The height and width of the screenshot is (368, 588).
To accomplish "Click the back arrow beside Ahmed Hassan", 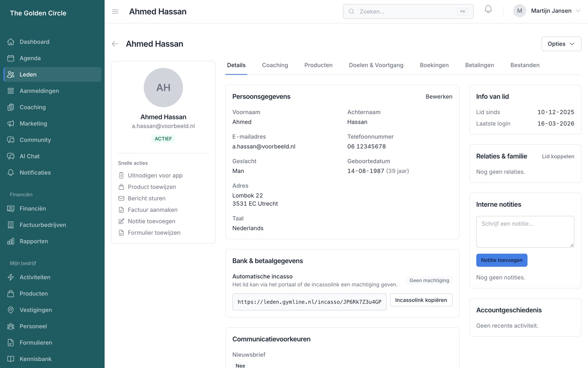I will [x=115, y=44].
